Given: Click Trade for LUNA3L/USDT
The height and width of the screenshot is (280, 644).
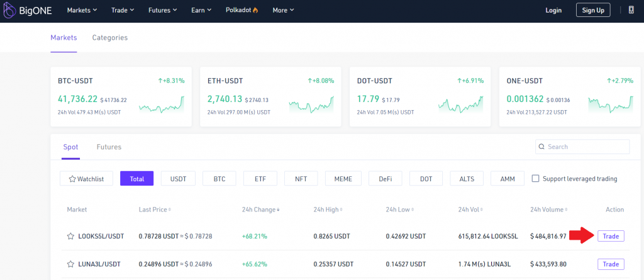Looking at the screenshot, I should click(611, 264).
